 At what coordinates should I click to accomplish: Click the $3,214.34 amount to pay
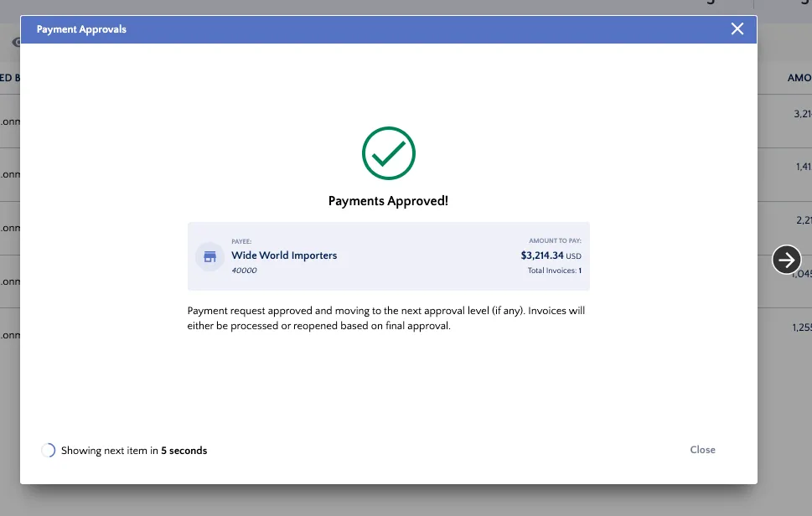(551, 255)
